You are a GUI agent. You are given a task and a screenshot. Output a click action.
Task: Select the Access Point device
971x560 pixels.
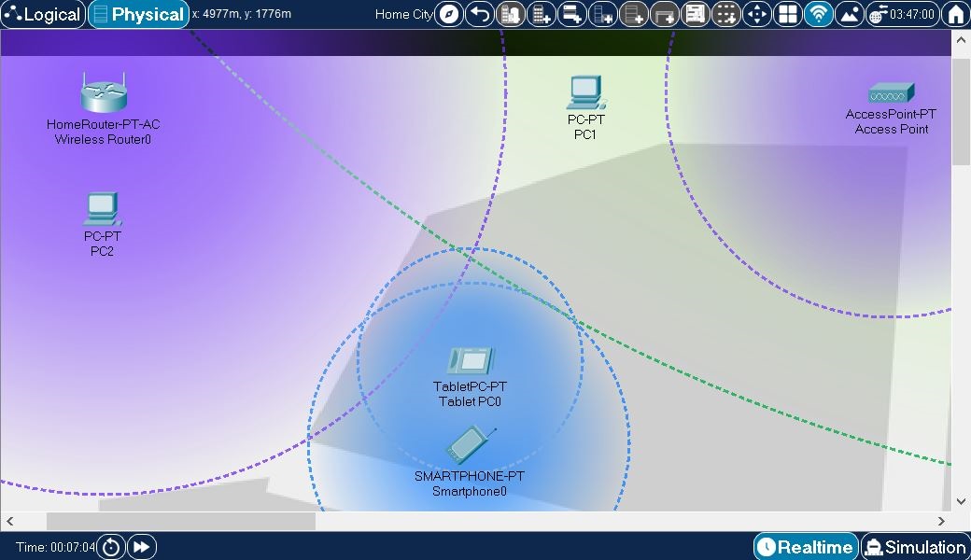891,92
